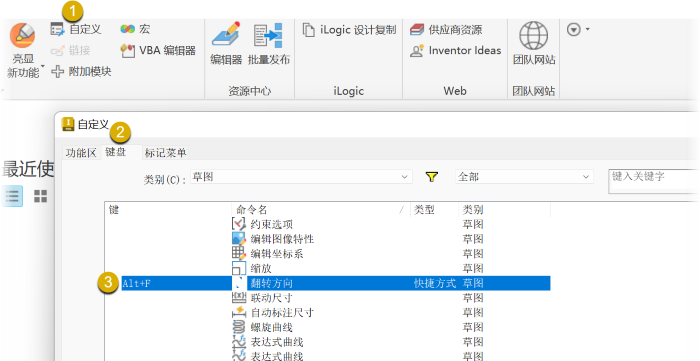
Task: Expand the 亮显新功能 dropdown arrow
Action: click(x=43, y=66)
